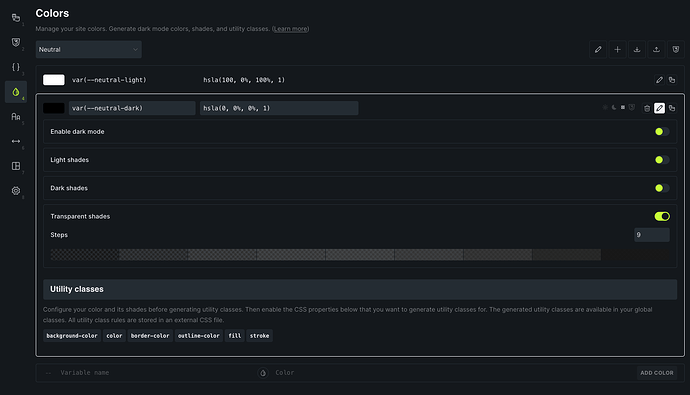Toggle the outline-color utility class chip
This screenshot has height=395, width=690.
click(x=198, y=336)
